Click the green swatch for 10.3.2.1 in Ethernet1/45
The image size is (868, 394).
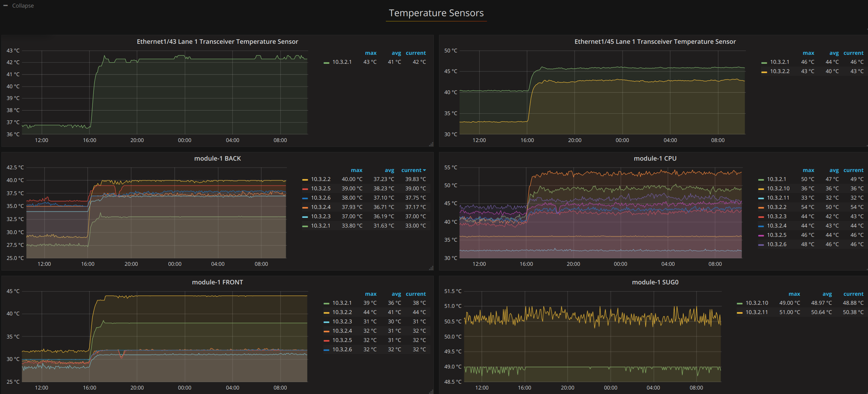[x=764, y=63]
